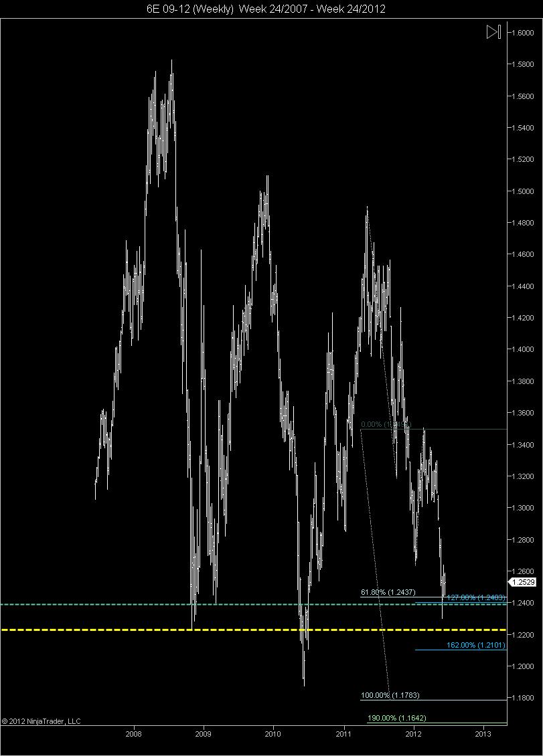Select the yellow dashed horizontal line
The width and height of the screenshot is (543, 756).
[x=253, y=630]
